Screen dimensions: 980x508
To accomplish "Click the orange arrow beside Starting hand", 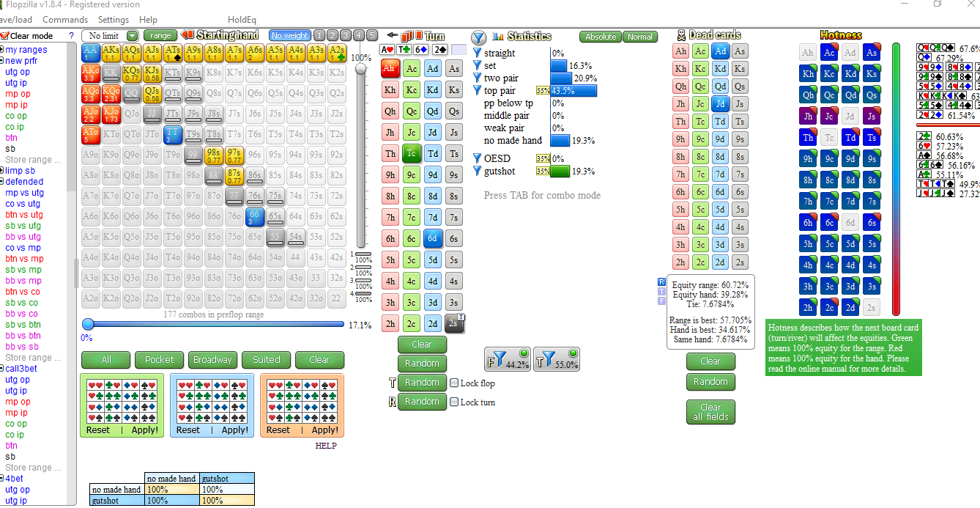I will (186, 35).
